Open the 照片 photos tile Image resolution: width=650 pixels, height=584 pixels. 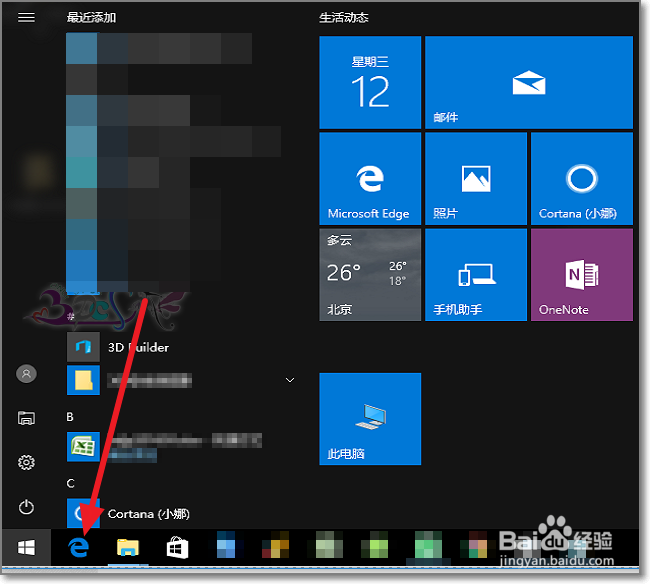coord(475,178)
